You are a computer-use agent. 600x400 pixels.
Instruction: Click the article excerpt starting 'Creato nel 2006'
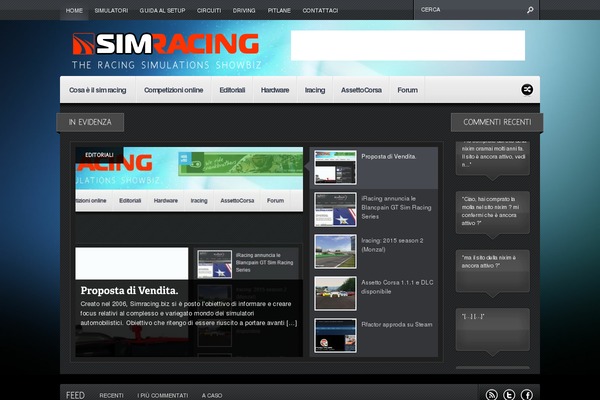click(x=189, y=313)
